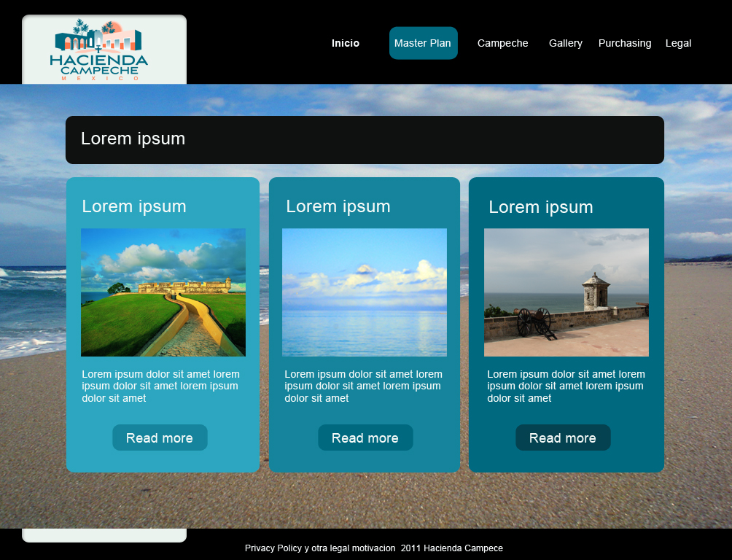Click the fortress with green lawn image
The width and height of the screenshot is (732, 560).
pyautogui.click(x=163, y=292)
